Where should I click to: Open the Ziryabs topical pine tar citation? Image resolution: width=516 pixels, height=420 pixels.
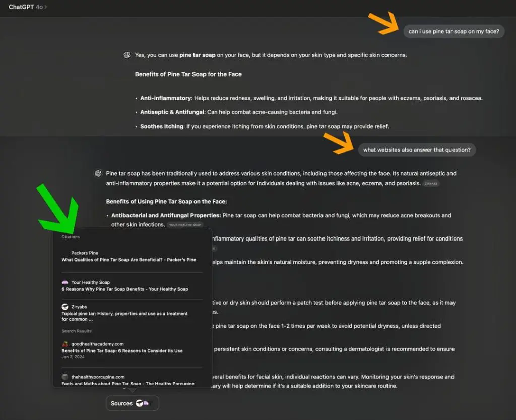coord(125,313)
